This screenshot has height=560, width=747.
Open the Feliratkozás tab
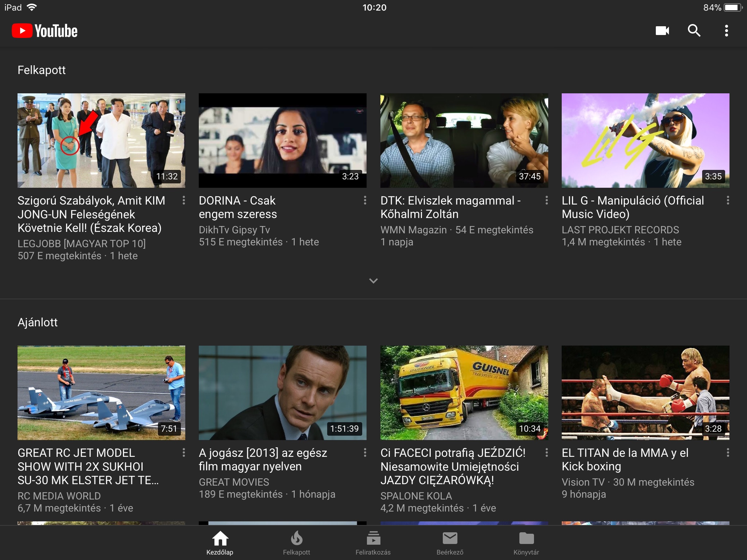[x=373, y=543]
